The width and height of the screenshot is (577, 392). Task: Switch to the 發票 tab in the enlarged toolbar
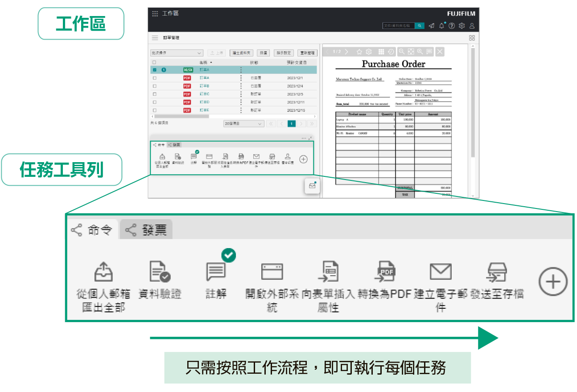(x=146, y=230)
